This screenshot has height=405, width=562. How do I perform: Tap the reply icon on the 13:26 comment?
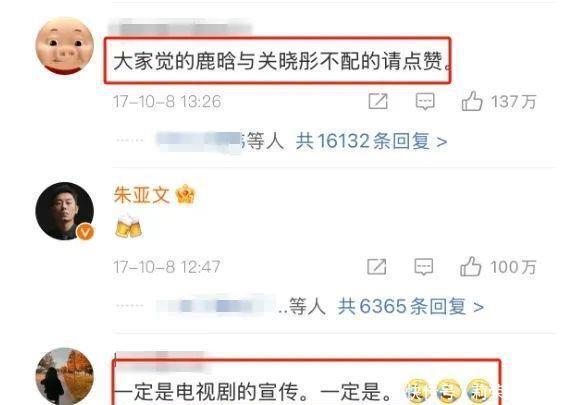pyautogui.click(x=425, y=101)
